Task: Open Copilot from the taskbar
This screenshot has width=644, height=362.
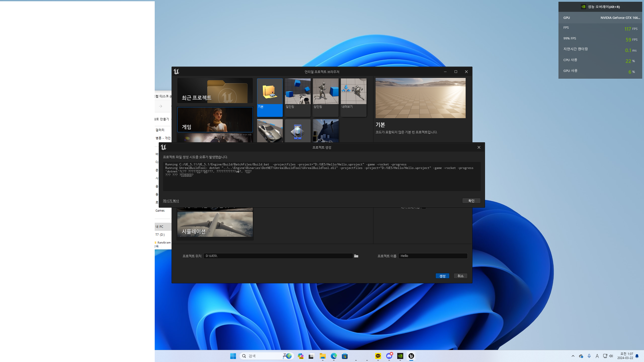Action: coord(300,356)
